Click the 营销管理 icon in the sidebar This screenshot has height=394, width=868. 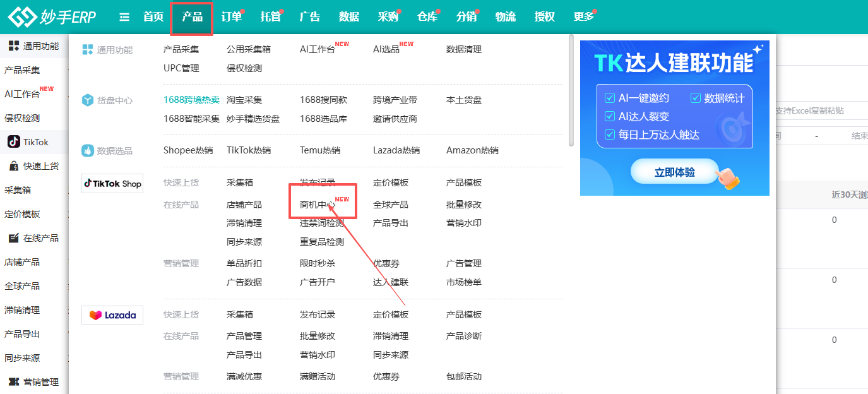tap(13, 382)
